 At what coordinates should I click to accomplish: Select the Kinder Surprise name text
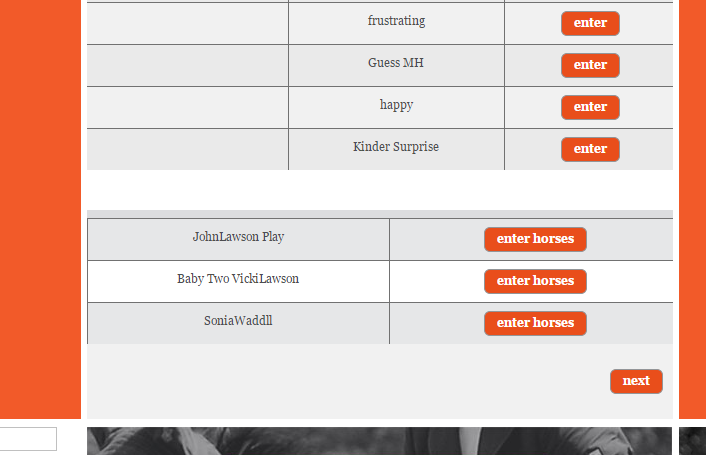(396, 147)
